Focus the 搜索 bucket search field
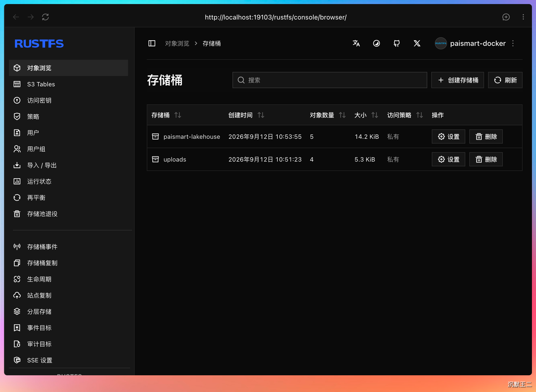 pyautogui.click(x=330, y=80)
